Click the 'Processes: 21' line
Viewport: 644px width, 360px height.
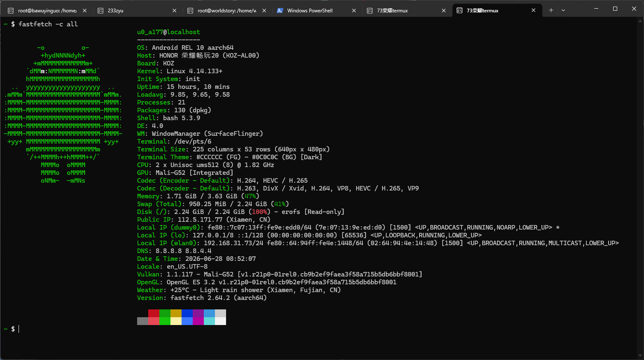(161, 102)
